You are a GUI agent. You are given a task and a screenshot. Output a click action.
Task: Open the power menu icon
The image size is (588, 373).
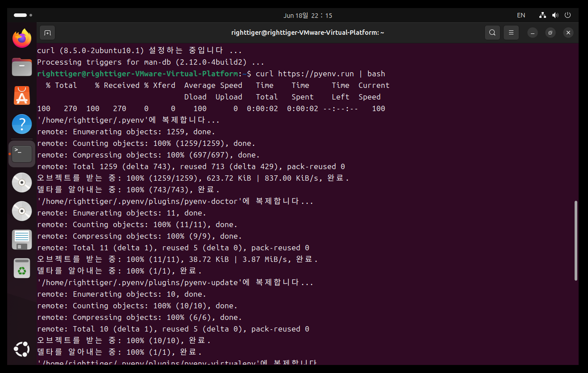coord(567,15)
